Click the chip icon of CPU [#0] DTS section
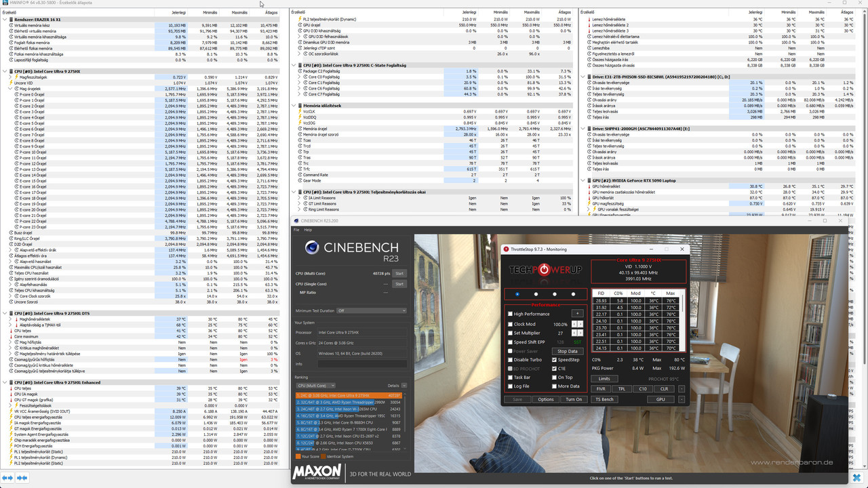 point(11,313)
